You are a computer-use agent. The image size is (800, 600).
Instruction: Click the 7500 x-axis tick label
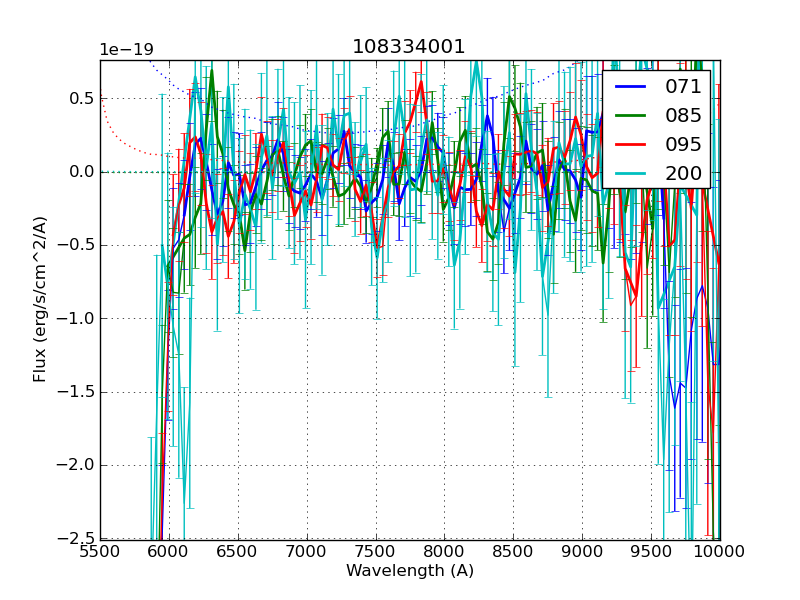376,552
